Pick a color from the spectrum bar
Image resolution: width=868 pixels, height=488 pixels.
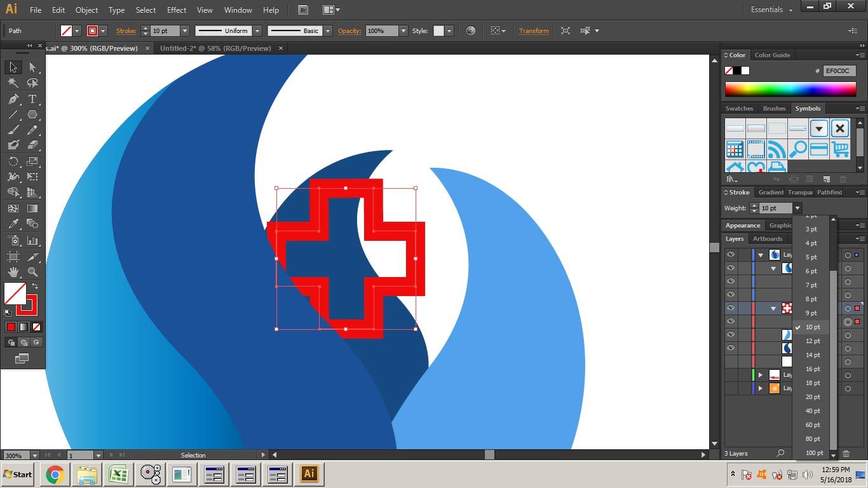tap(790, 89)
